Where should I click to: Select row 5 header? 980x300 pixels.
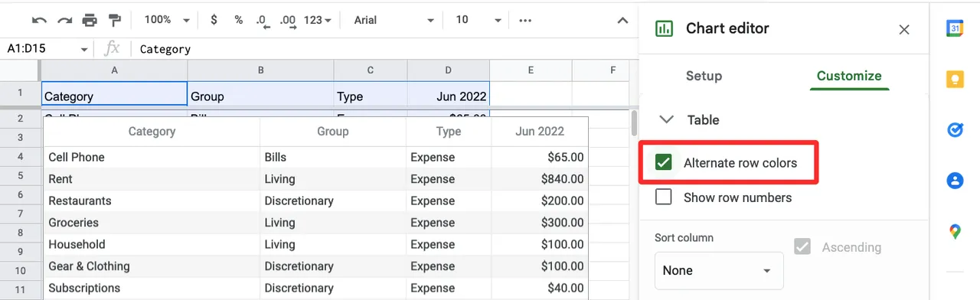20,176
